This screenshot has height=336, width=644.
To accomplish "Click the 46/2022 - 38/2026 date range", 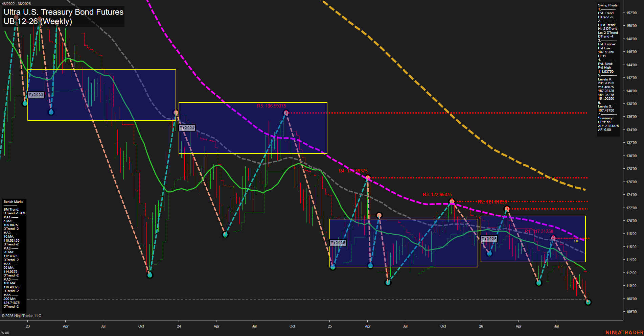I will point(16,4).
